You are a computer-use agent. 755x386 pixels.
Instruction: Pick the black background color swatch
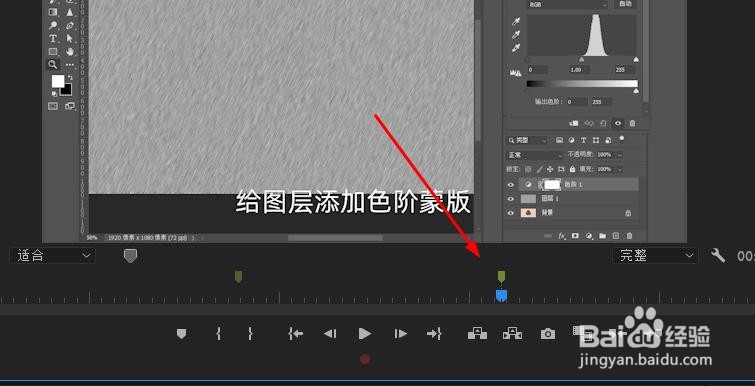pyautogui.click(x=67, y=90)
